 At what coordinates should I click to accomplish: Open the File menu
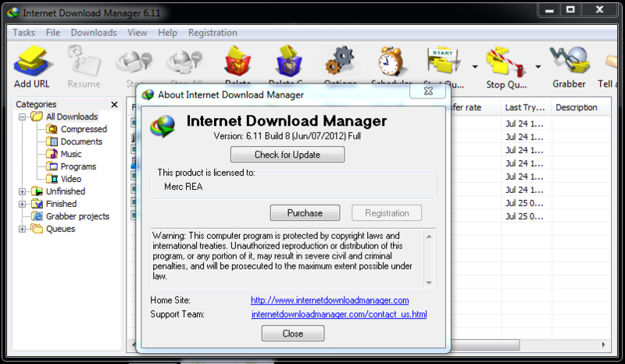pos(52,33)
